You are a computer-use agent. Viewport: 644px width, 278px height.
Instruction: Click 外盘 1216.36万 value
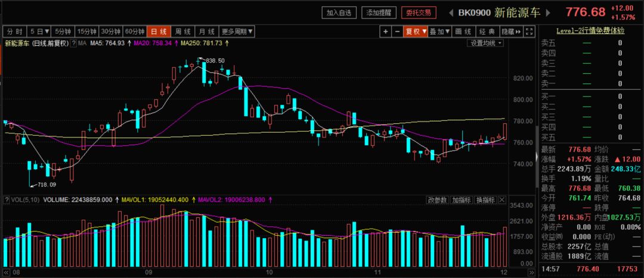tap(575, 217)
